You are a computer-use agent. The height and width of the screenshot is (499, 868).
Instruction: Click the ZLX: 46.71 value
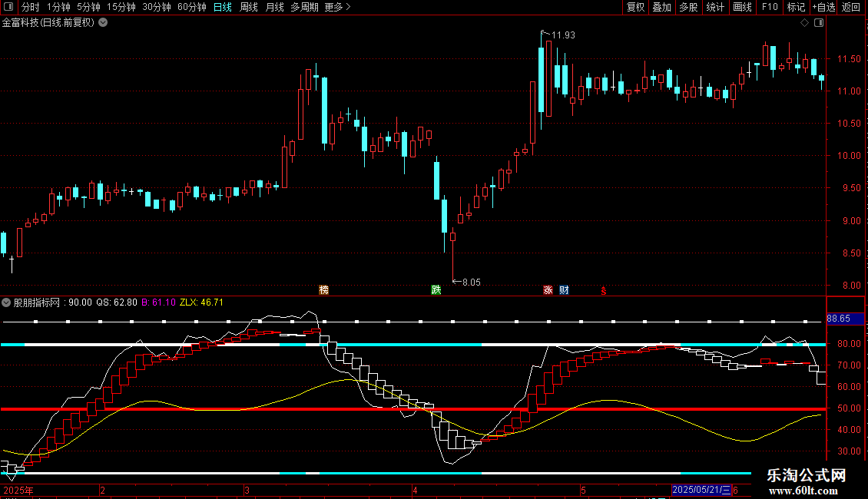(201, 302)
